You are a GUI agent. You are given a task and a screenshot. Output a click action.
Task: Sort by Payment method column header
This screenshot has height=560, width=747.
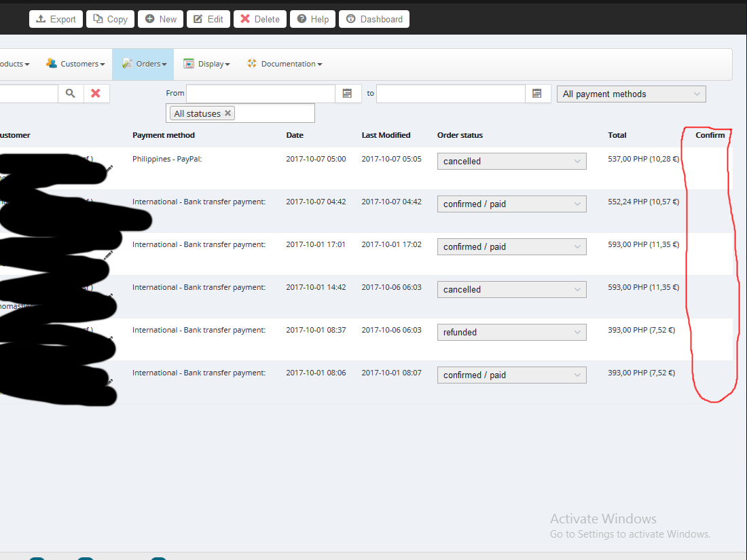point(164,135)
